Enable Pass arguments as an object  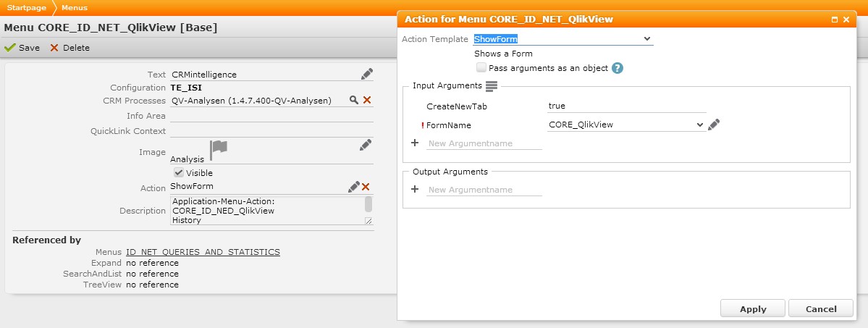481,67
